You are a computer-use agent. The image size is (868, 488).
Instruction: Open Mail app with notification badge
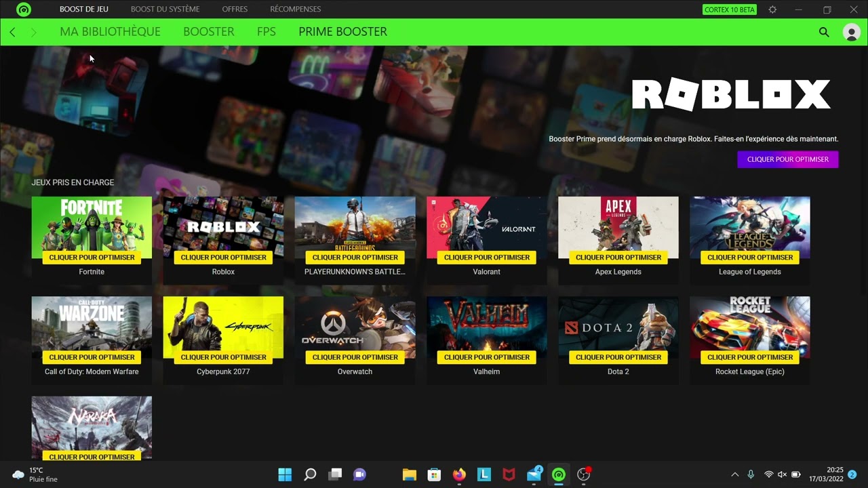(x=534, y=474)
